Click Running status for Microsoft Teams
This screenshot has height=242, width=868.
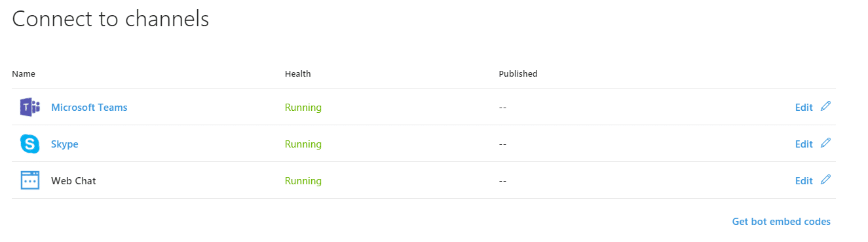point(303,108)
